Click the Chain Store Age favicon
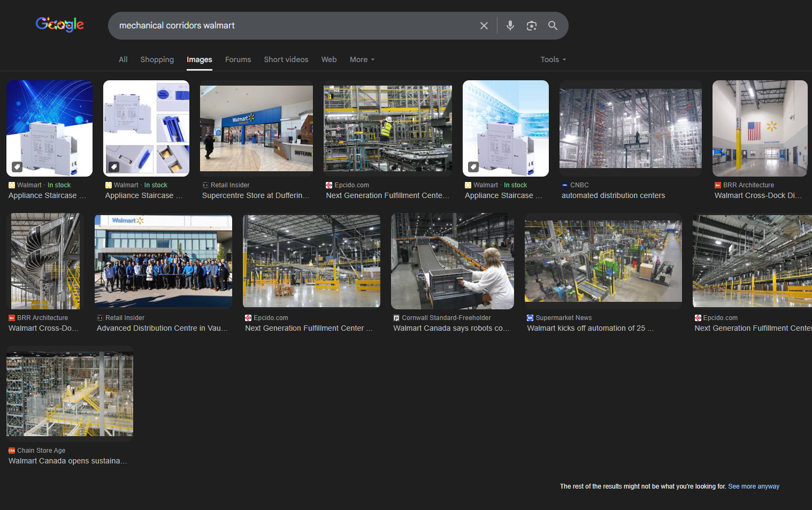 (12, 451)
